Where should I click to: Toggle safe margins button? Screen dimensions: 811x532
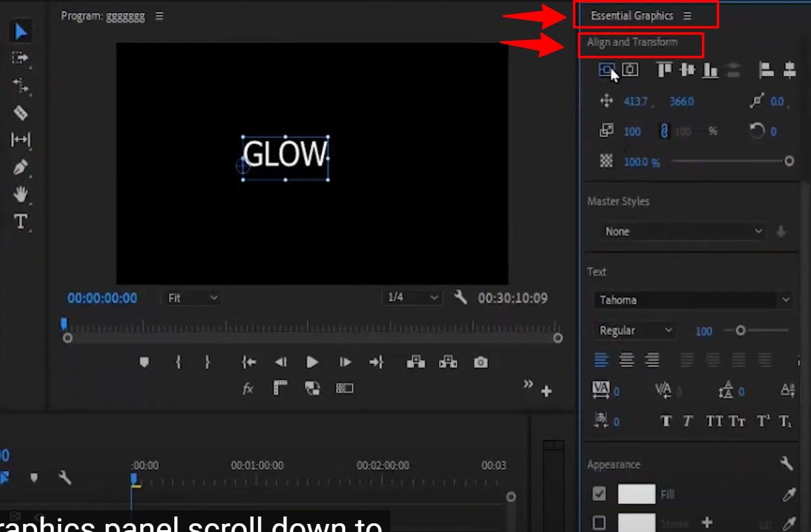point(345,388)
